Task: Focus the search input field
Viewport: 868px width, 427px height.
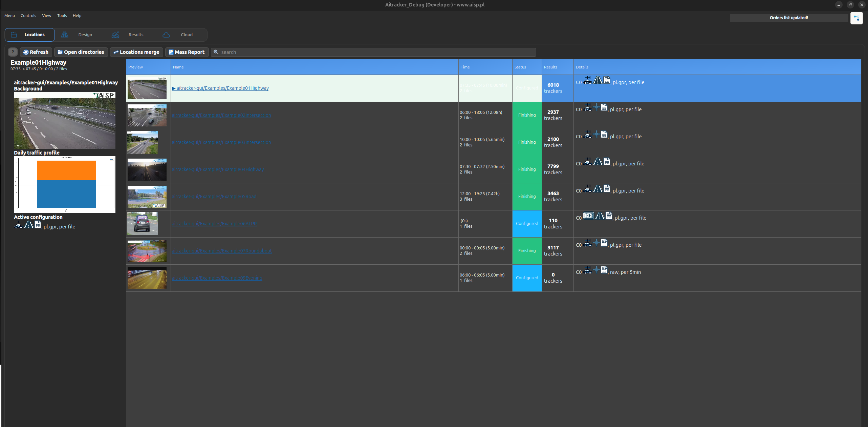Action: point(373,52)
